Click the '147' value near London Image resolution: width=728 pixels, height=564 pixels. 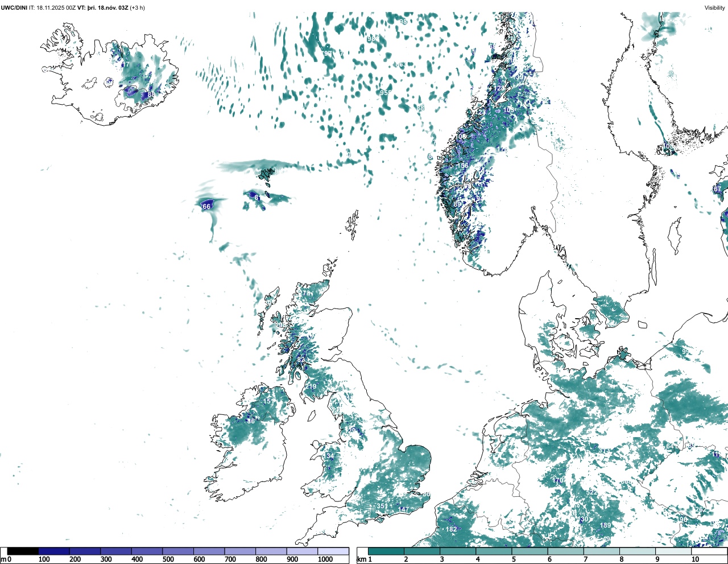click(404, 509)
